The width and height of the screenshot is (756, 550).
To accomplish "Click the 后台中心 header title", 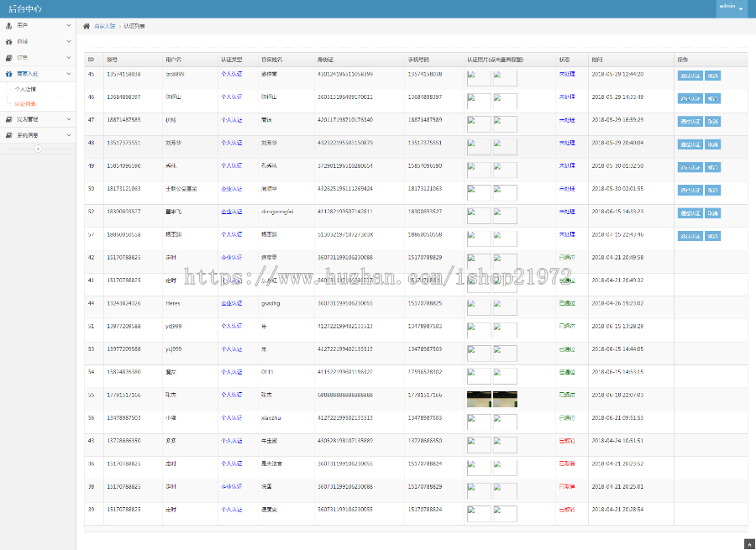I will 25,8.
